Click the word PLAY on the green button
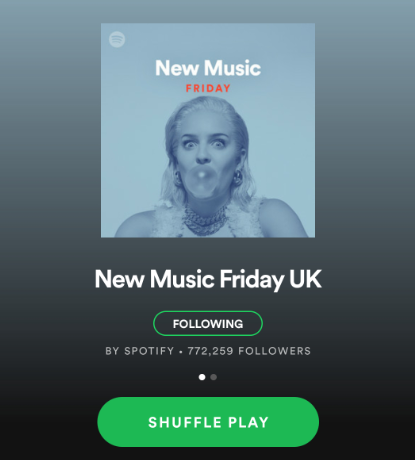 248,422
